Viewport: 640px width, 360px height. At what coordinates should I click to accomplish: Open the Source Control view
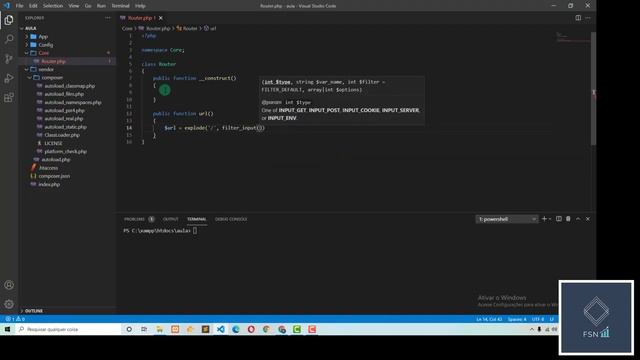pyautogui.click(x=9, y=59)
